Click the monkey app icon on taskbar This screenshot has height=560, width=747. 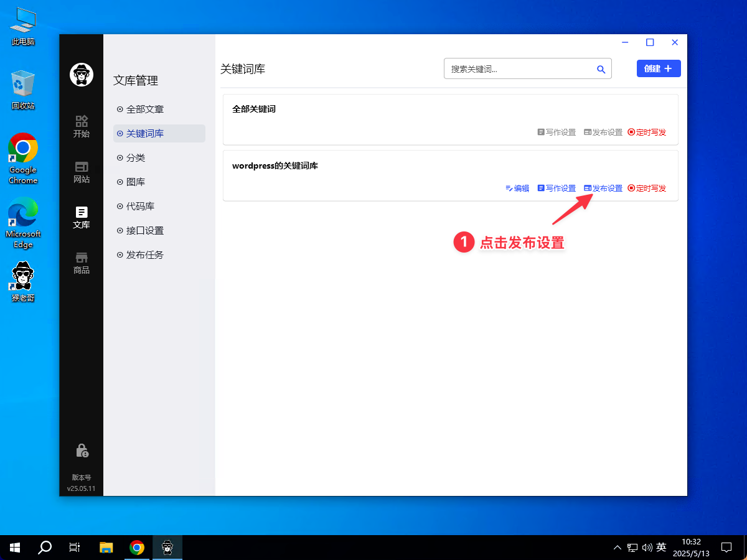[167, 548]
